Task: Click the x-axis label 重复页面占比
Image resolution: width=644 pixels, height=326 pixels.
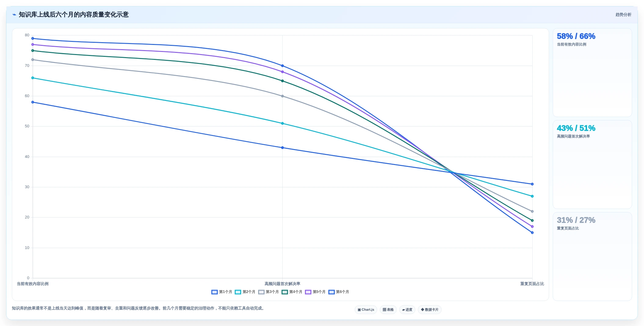Action: tap(532, 284)
